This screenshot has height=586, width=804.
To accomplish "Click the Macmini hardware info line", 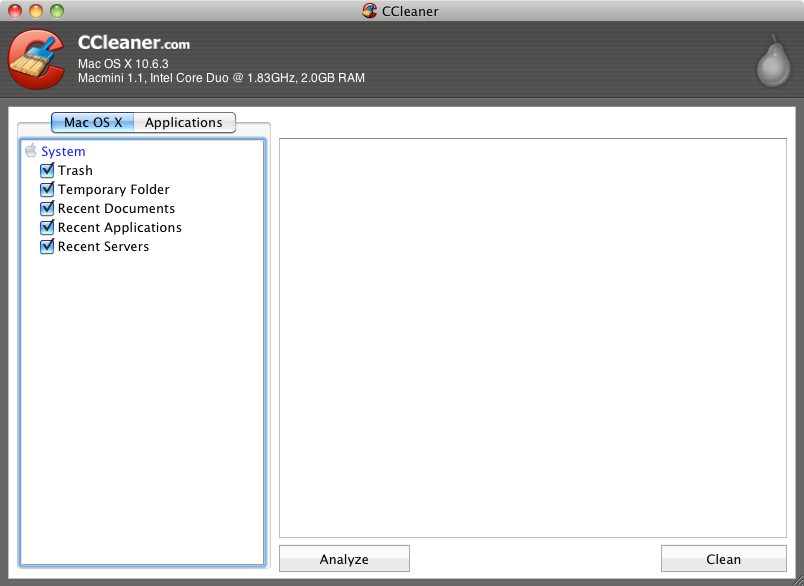I will tap(221, 77).
